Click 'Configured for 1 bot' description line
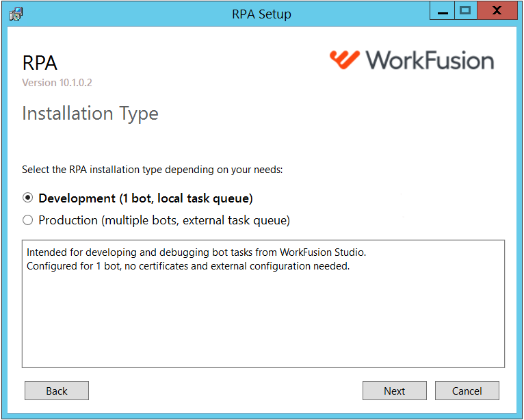524x420 pixels. (188, 266)
